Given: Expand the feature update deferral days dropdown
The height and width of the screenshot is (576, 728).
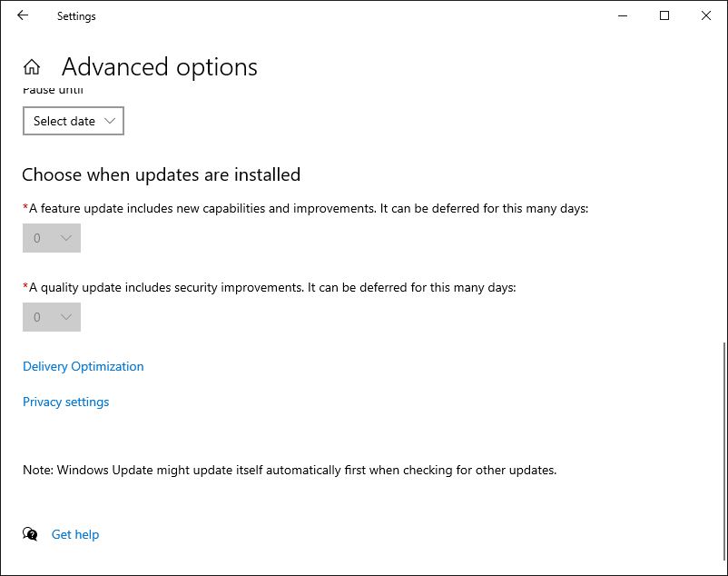Looking at the screenshot, I should coord(52,238).
